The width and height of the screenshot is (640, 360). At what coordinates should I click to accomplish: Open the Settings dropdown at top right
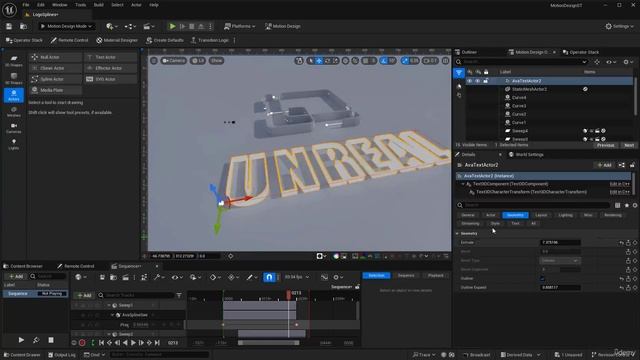619,26
